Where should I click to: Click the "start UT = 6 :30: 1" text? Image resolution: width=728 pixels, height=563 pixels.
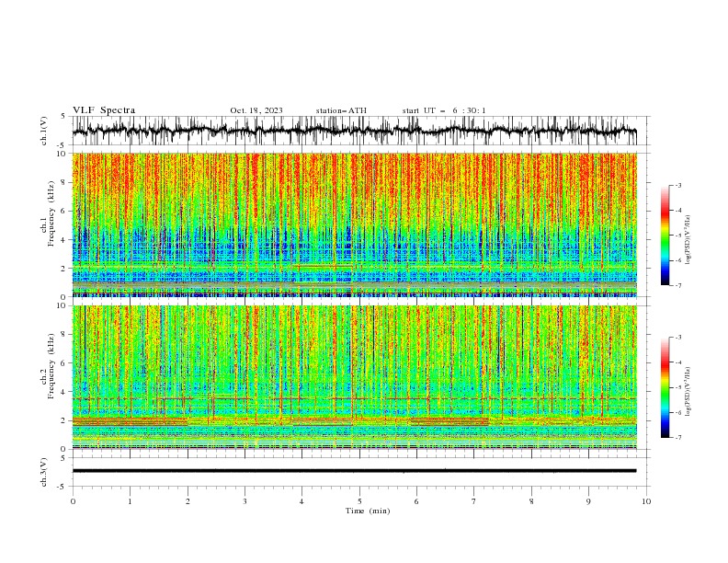point(444,110)
